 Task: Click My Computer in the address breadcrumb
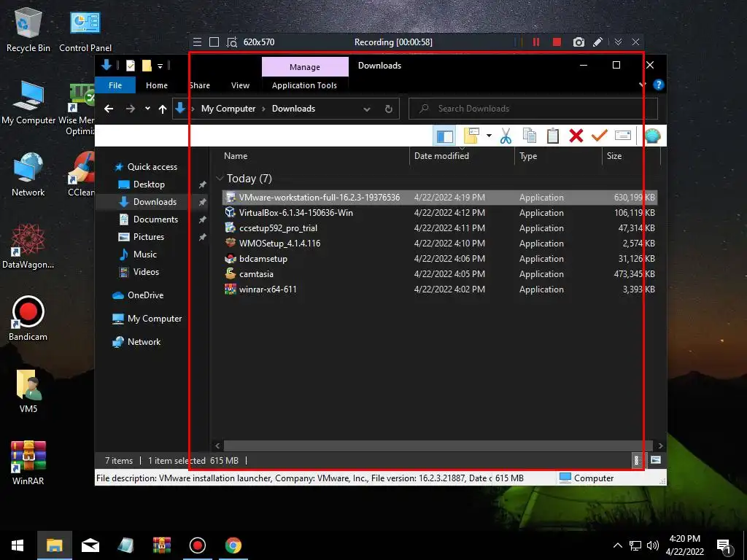click(x=228, y=109)
